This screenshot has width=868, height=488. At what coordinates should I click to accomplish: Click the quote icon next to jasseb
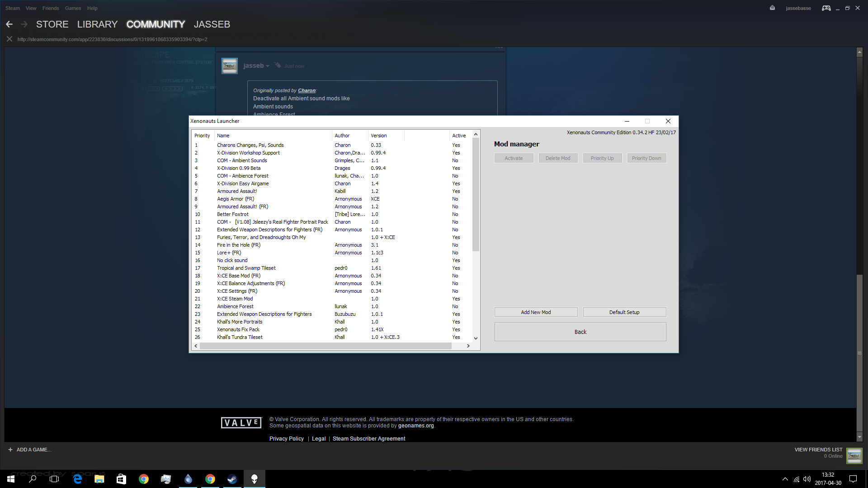[x=278, y=66]
